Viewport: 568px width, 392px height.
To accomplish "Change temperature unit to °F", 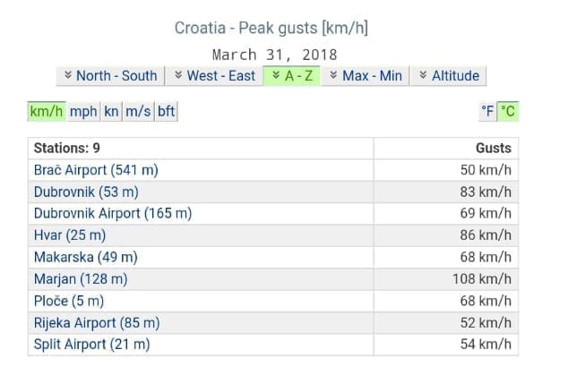I will 488,112.
